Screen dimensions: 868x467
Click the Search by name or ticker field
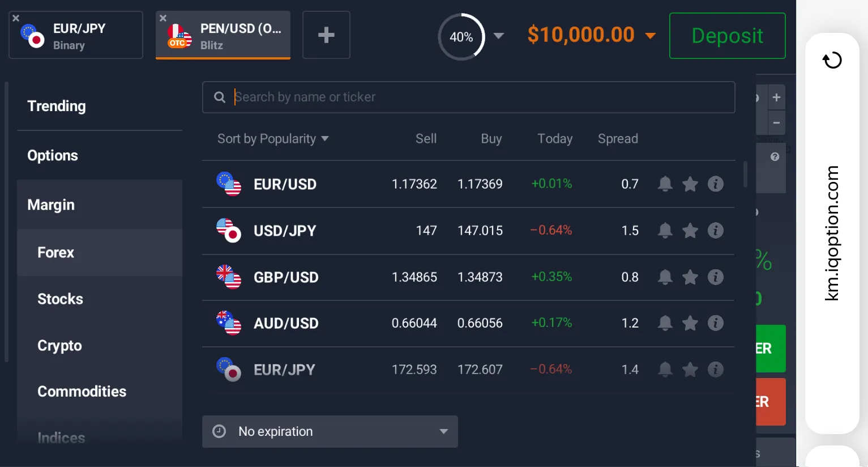(476, 97)
